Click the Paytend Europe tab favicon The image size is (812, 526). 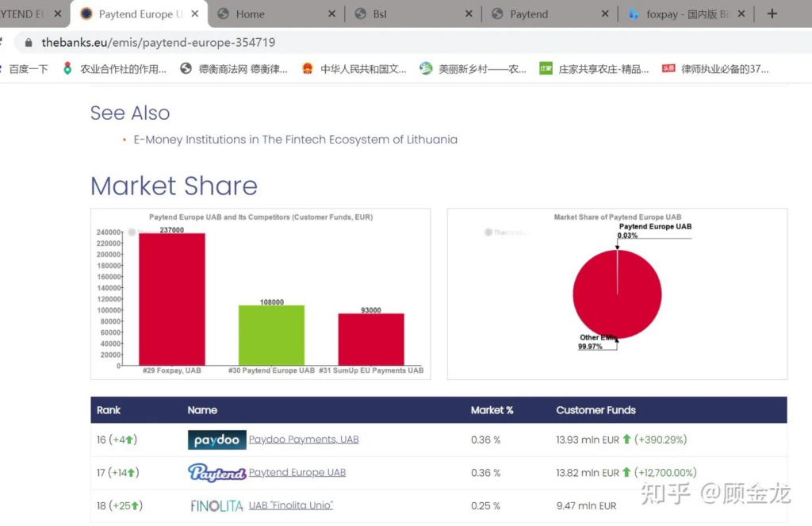tap(86, 14)
